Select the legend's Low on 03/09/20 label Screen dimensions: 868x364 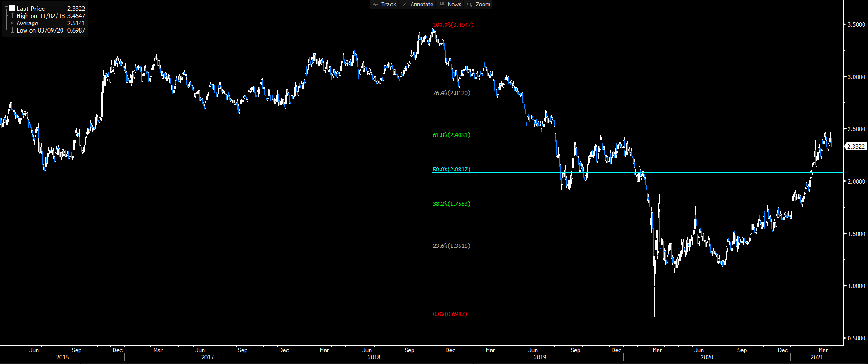[40, 30]
